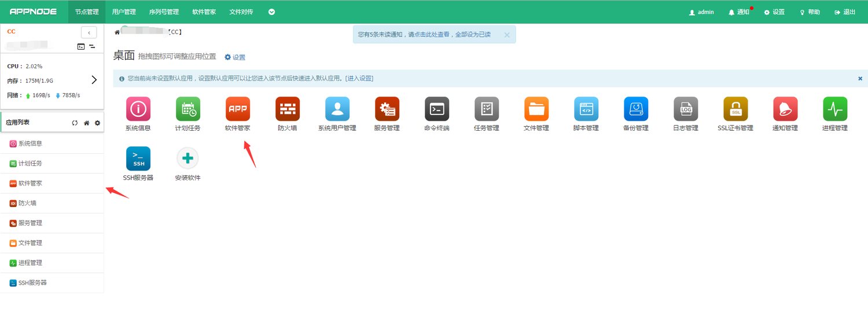868x321 pixels.
Task: Refresh the 应用列表 app list
Action: click(75, 123)
